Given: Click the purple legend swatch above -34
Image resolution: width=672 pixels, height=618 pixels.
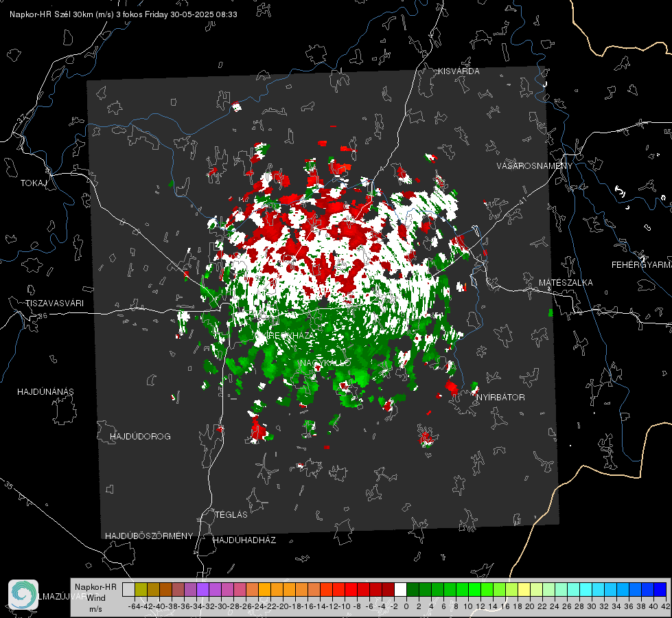Looking at the screenshot, I should [x=202, y=589].
